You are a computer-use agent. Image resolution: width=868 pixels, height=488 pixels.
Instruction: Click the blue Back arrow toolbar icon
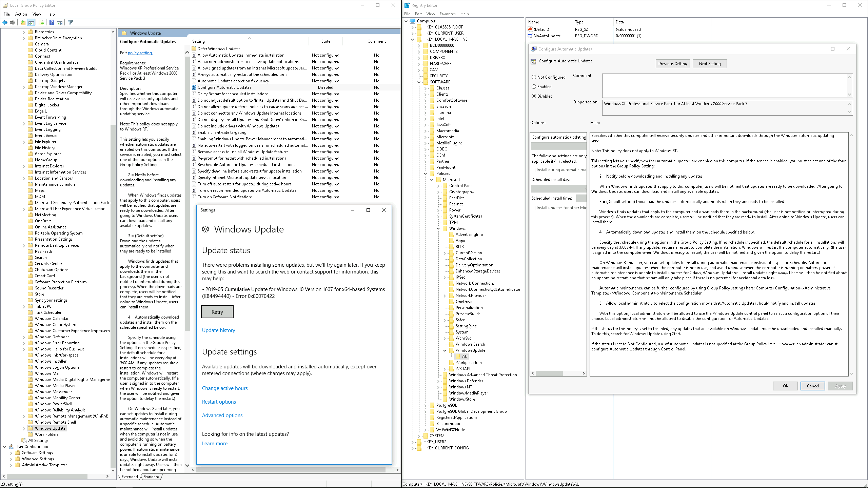click(5, 23)
